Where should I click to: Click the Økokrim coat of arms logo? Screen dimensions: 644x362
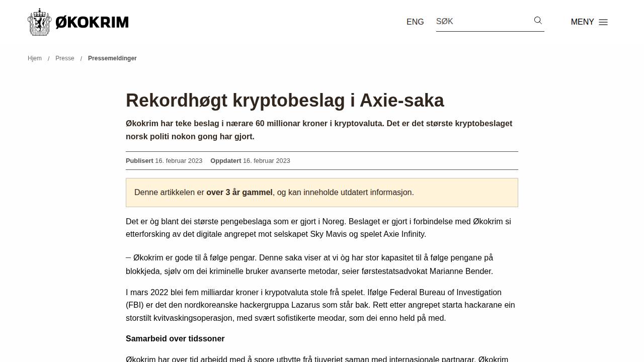(40, 22)
